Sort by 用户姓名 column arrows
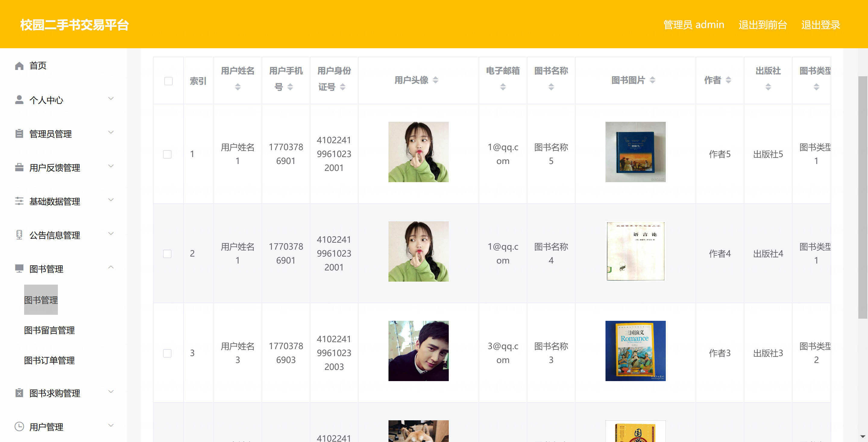The width and height of the screenshot is (868, 442). point(237,87)
